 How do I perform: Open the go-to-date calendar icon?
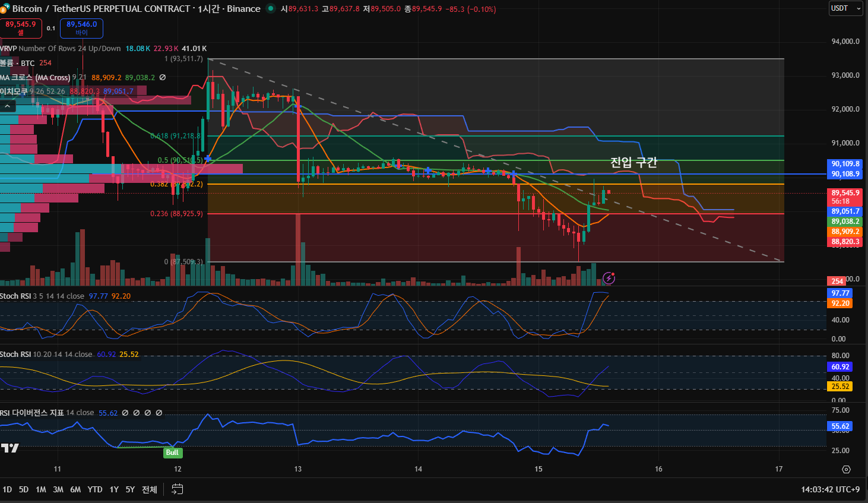point(177,489)
